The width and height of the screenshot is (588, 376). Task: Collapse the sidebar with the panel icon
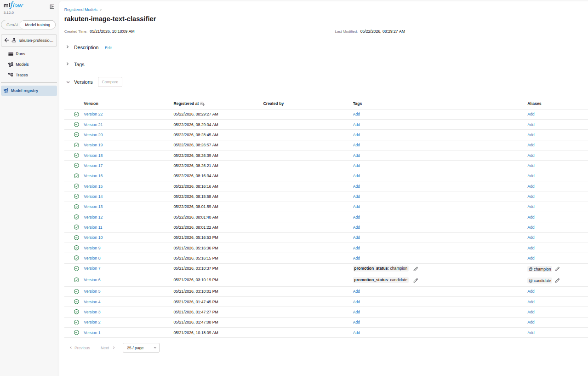[x=52, y=7]
